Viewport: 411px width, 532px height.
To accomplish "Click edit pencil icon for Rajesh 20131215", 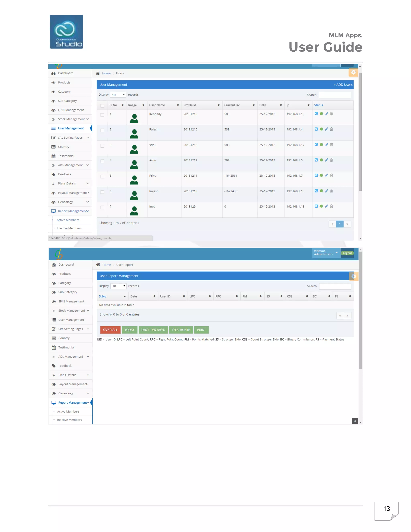I will 326,129.
